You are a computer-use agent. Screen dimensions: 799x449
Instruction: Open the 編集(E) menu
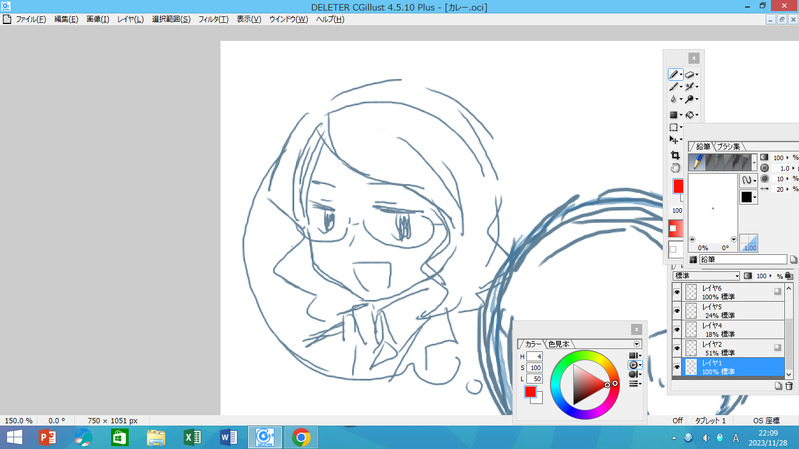pos(66,19)
